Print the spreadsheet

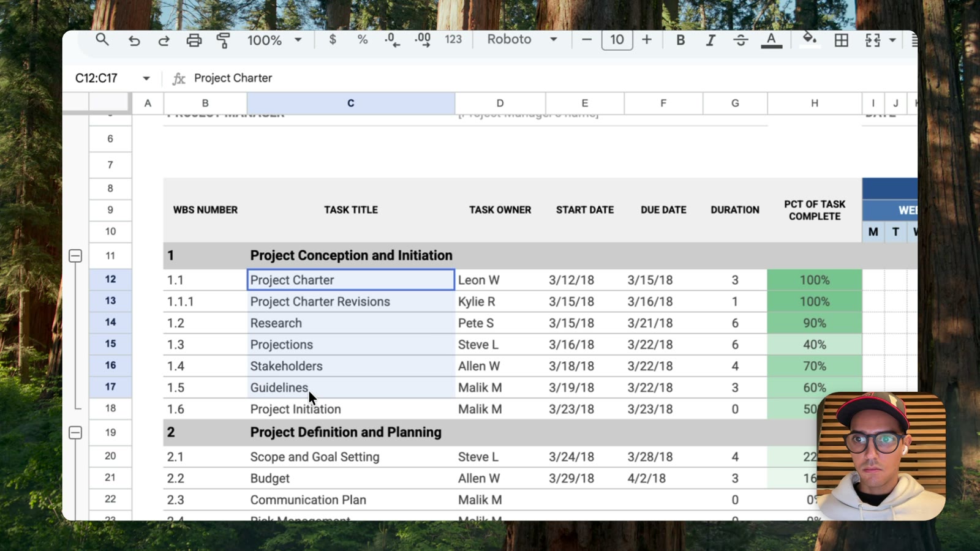[194, 40]
